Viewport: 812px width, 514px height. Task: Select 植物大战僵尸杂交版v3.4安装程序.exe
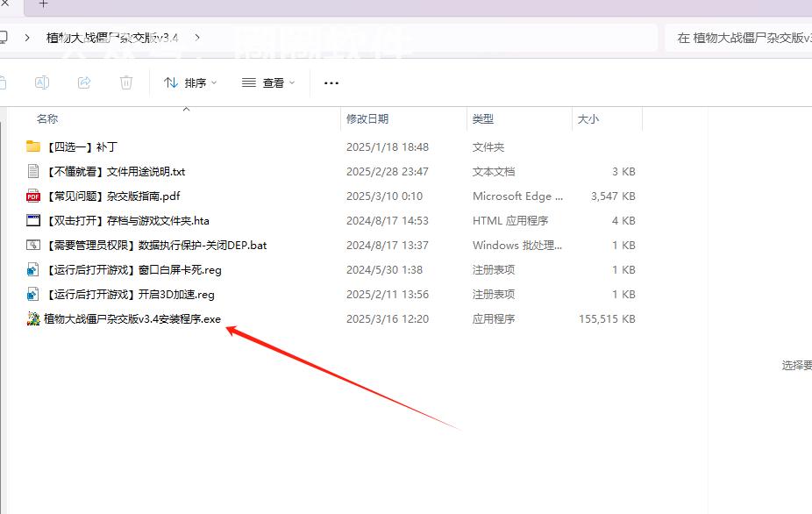[x=132, y=318]
